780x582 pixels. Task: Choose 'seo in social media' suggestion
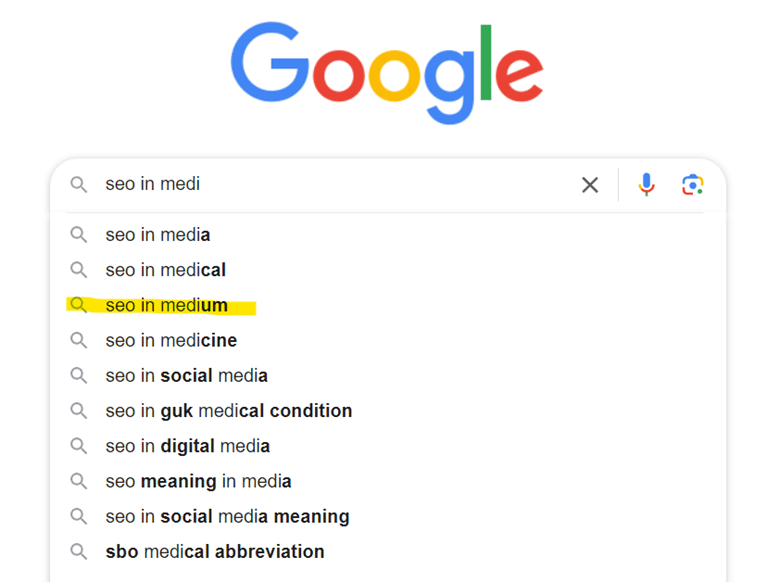(186, 376)
